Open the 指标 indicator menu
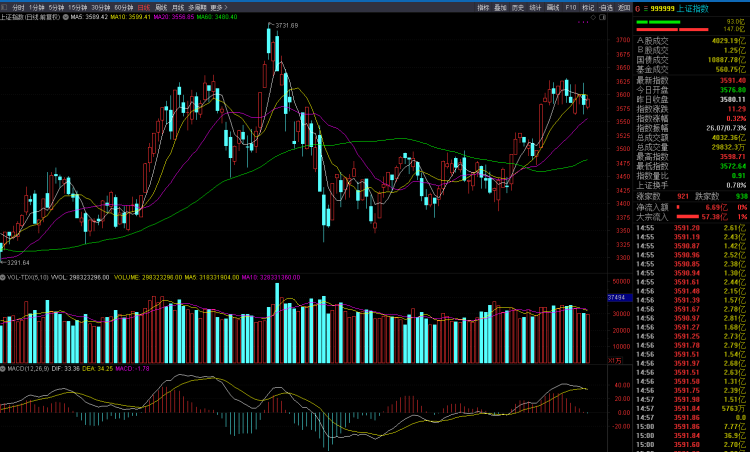Viewport: 750px width, 452px height. (x=484, y=7)
